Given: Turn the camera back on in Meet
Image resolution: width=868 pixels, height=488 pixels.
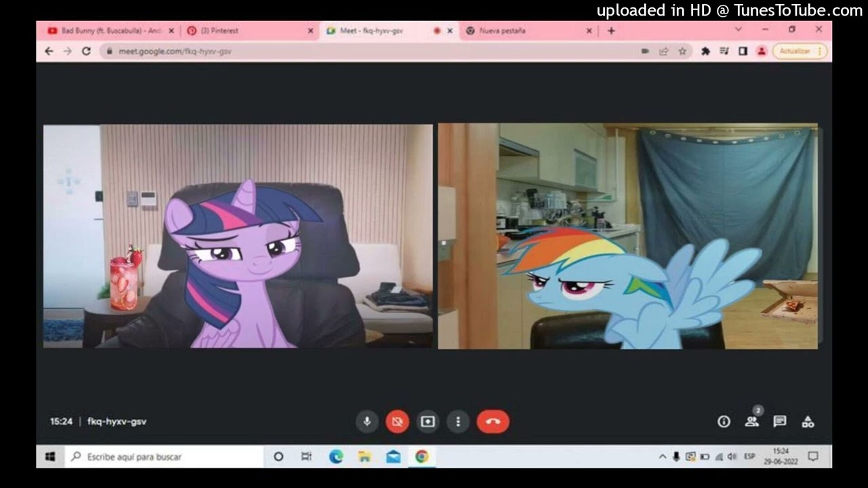Looking at the screenshot, I should tap(397, 422).
